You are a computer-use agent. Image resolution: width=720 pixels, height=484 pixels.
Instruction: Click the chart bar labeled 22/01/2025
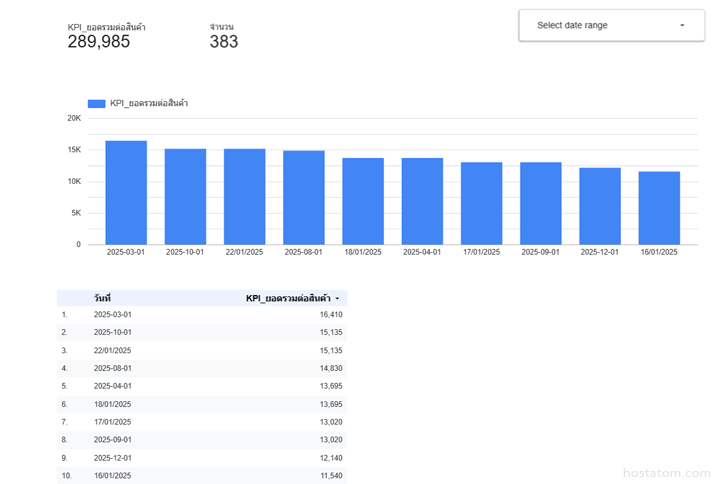[244, 197]
